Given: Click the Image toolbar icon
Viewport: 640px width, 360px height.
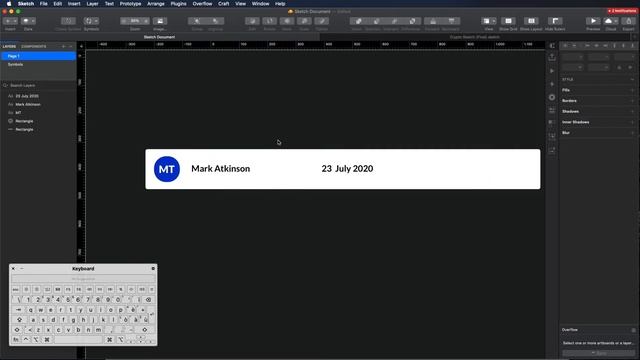Looking at the screenshot, I should tap(160, 21).
